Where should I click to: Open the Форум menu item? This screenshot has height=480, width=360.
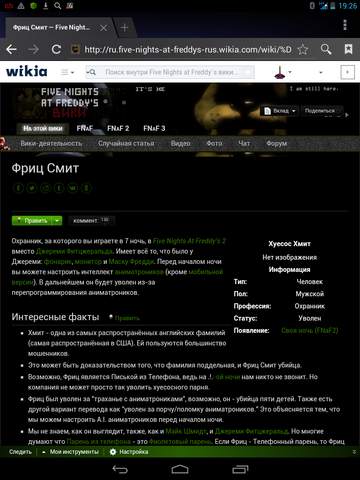277,143
